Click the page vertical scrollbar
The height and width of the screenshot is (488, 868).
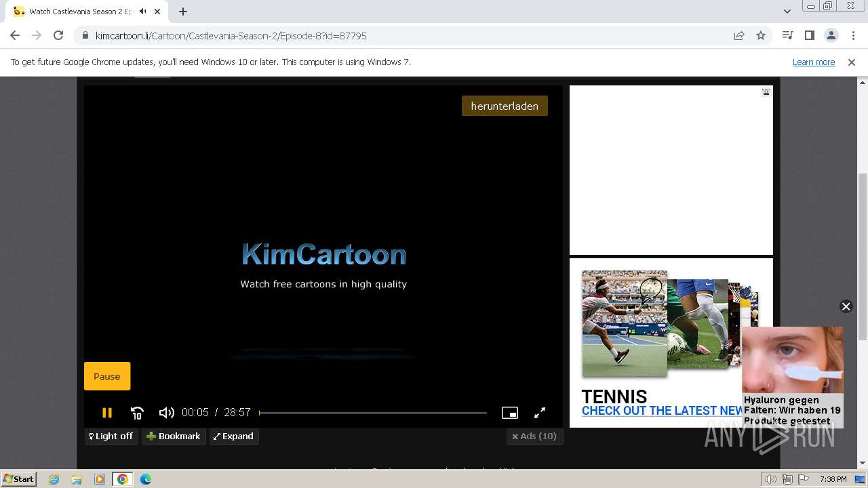tap(863, 258)
